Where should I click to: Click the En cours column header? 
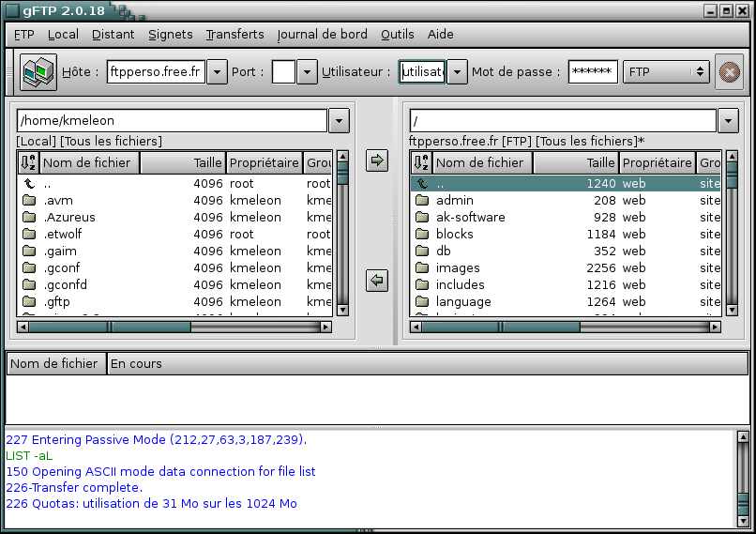coord(427,363)
